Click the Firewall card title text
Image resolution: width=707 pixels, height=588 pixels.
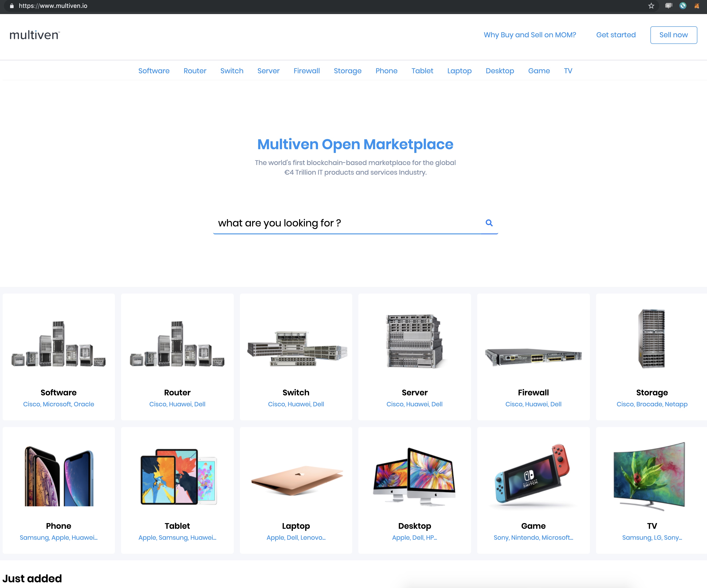(x=533, y=392)
